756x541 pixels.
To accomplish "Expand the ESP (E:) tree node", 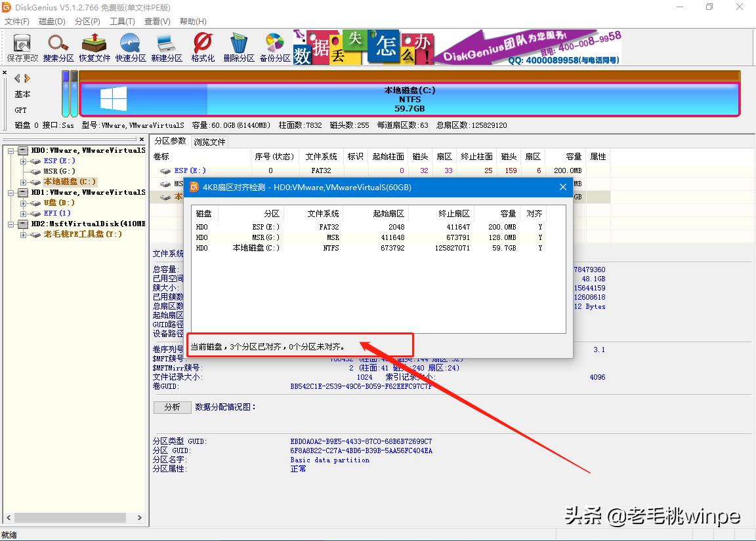I will (23, 161).
